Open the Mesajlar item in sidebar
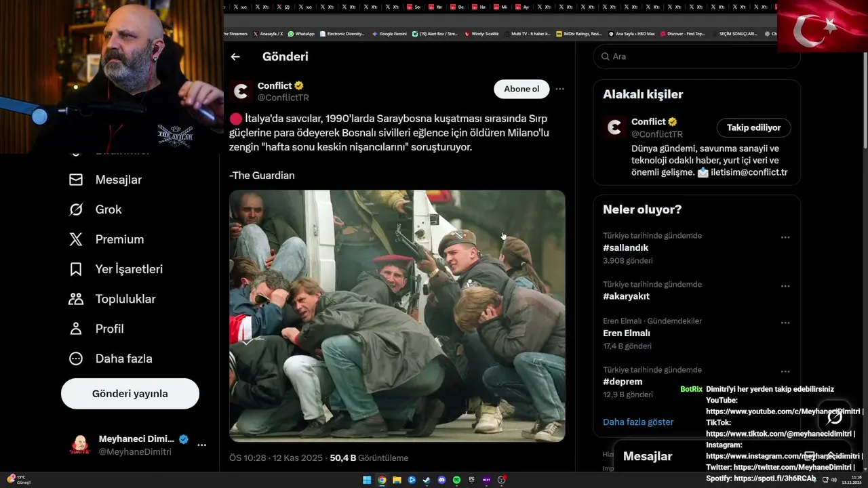The width and height of the screenshot is (868, 488). [x=105, y=180]
